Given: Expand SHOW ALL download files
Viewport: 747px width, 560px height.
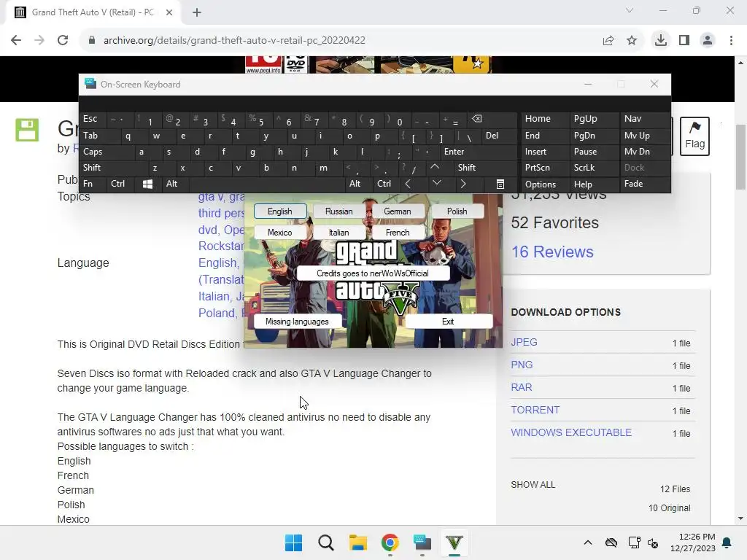Looking at the screenshot, I should pyautogui.click(x=533, y=485).
